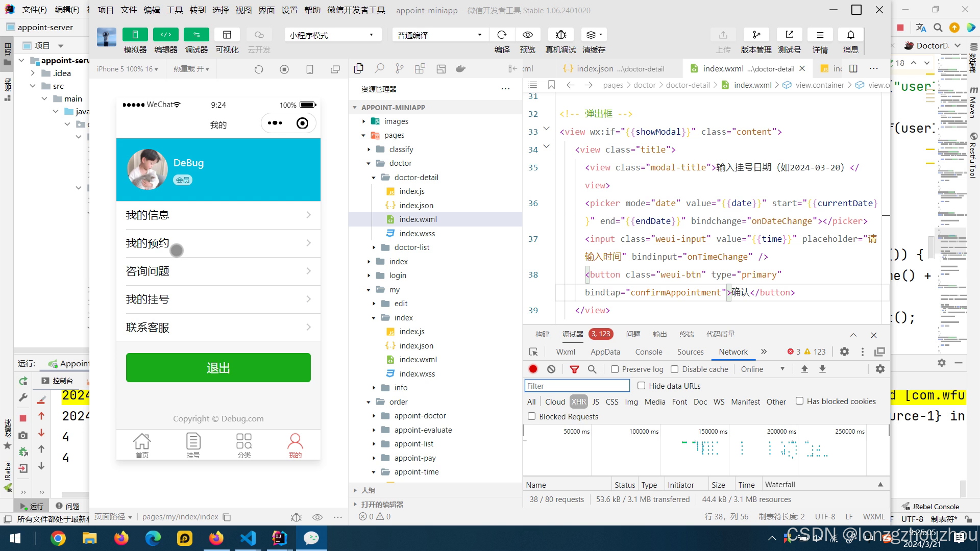The height and width of the screenshot is (551, 980).
Task: Toggle the Simulator panel button
Action: point(135,35)
